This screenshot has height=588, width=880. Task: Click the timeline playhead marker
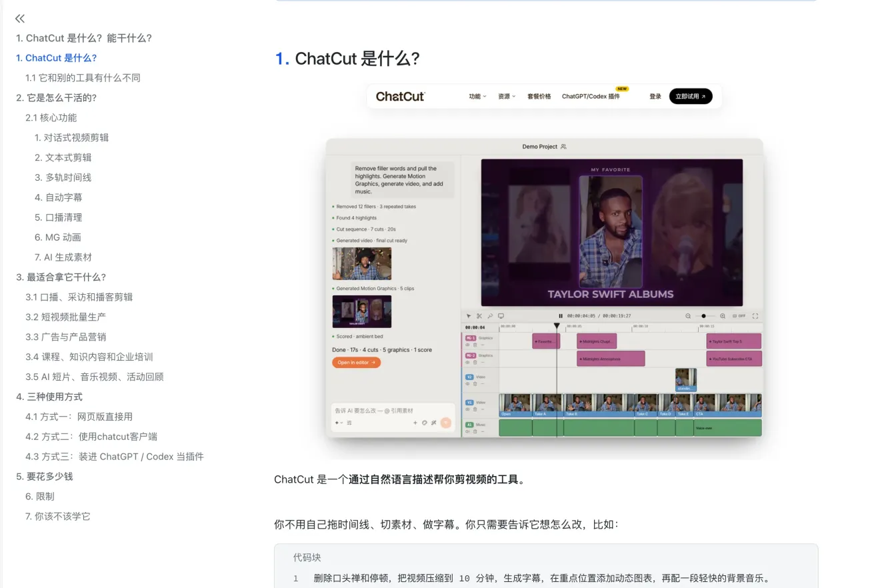(x=557, y=326)
